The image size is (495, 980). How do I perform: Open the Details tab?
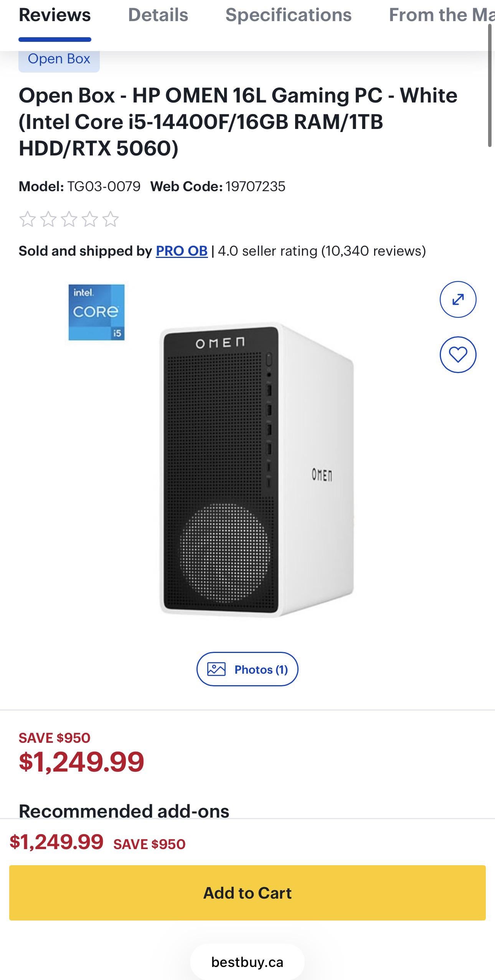click(158, 15)
